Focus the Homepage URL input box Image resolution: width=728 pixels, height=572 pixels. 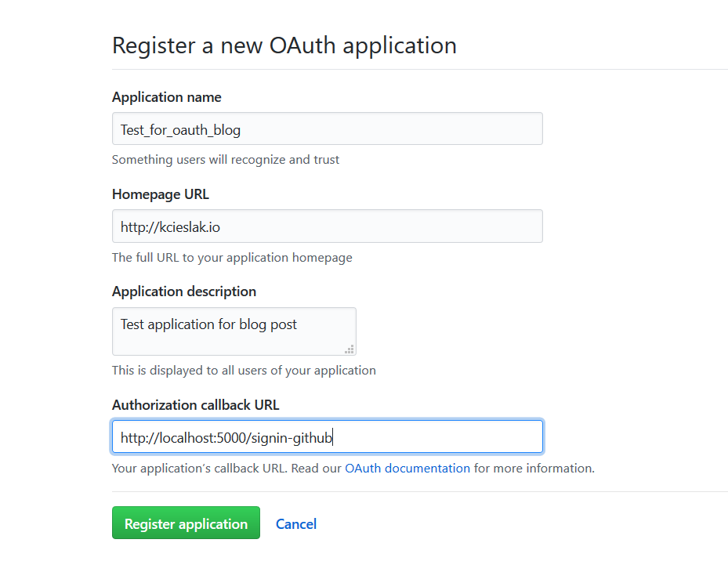327,226
